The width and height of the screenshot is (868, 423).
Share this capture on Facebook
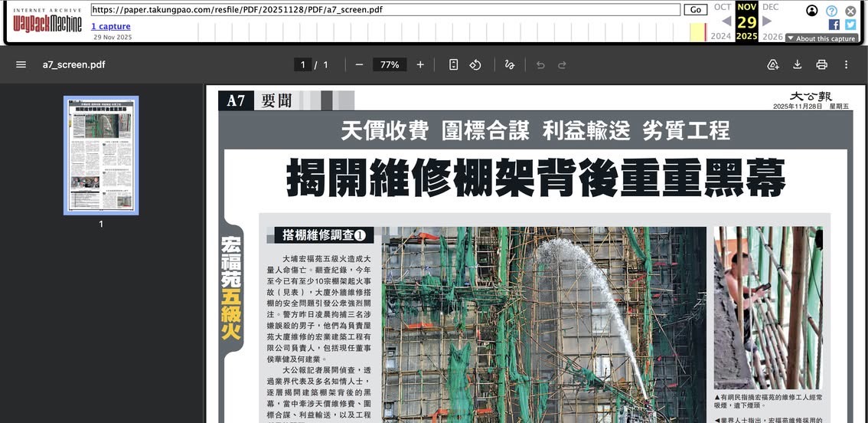(834, 25)
